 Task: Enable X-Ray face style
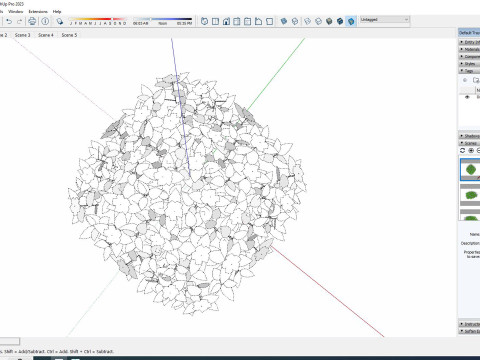coord(284,21)
